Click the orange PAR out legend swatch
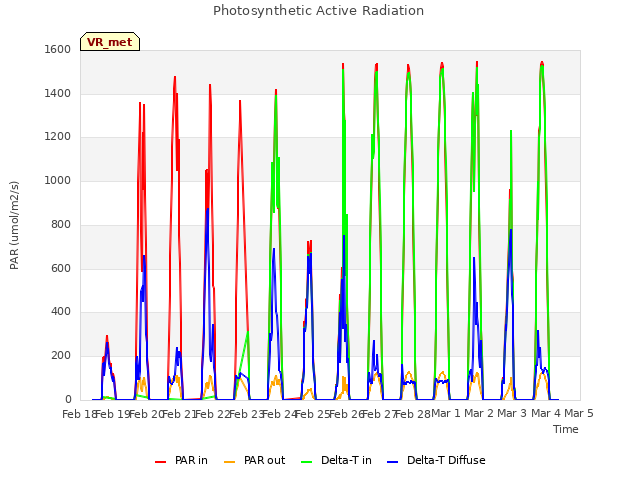The image size is (640, 480). (x=229, y=462)
